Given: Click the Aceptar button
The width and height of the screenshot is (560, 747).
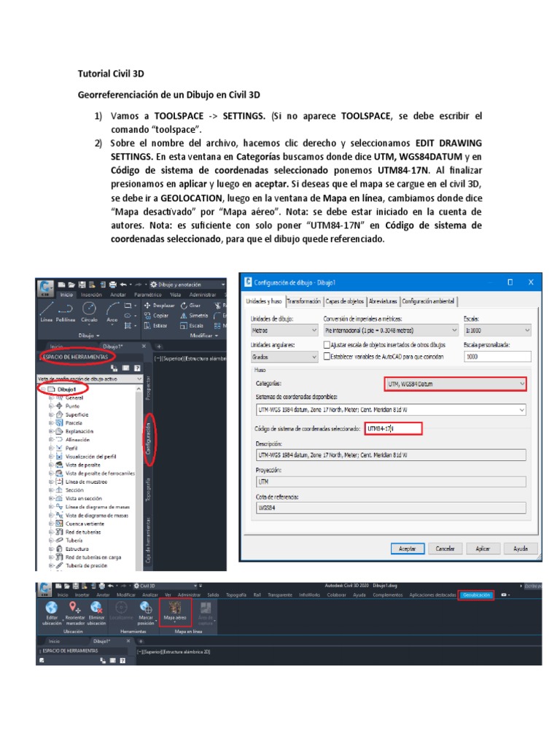Looking at the screenshot, I should (407, 549).
